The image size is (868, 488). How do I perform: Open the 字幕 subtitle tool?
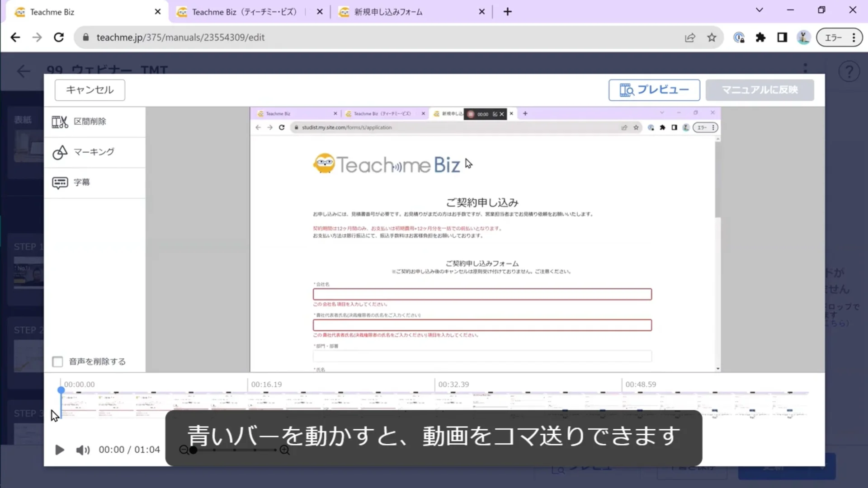(x=95, y=183)
